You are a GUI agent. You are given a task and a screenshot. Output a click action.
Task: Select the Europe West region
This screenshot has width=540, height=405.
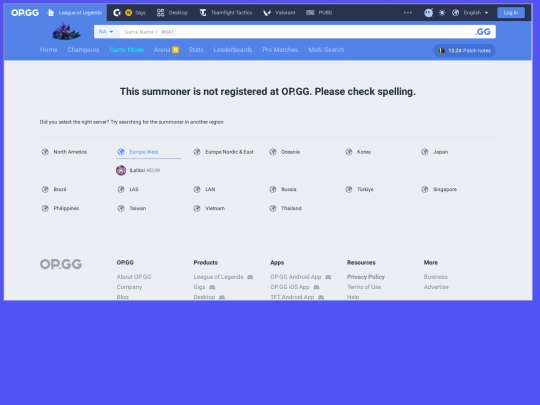pyautogui.click(x=138, y=152)
